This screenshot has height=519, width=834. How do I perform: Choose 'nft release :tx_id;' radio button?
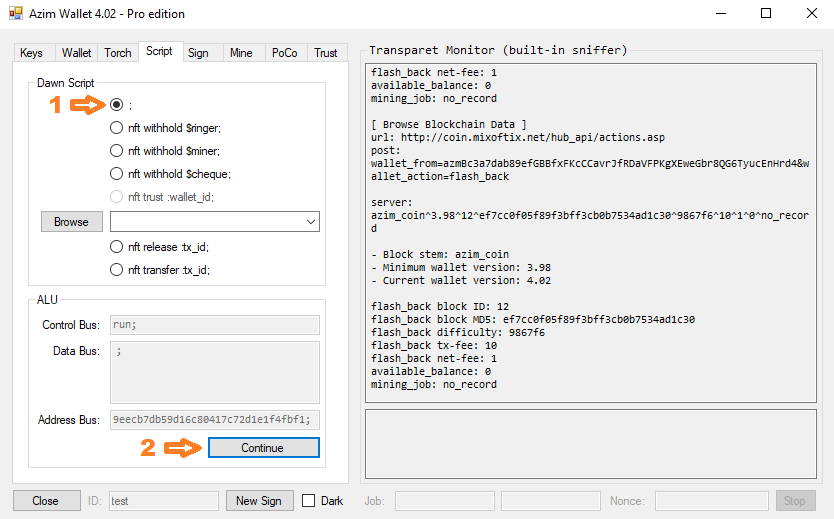point(116,247)
